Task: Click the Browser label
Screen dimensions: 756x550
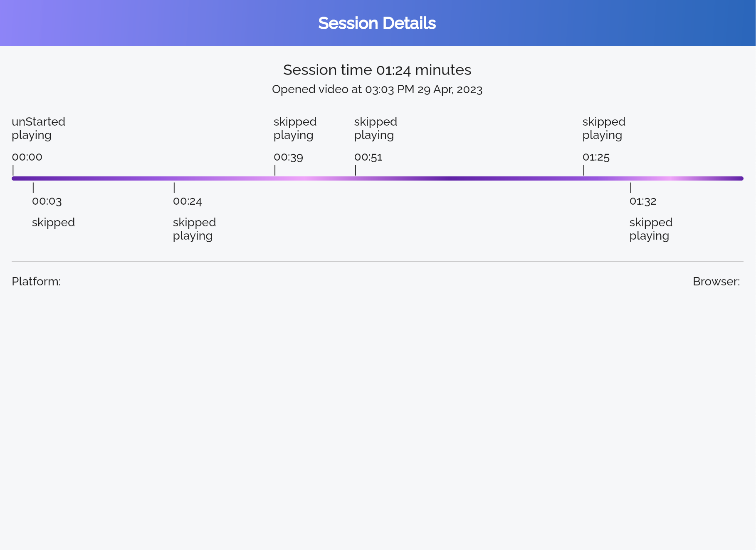Action: pyautogui.click(x=716, y=281)
